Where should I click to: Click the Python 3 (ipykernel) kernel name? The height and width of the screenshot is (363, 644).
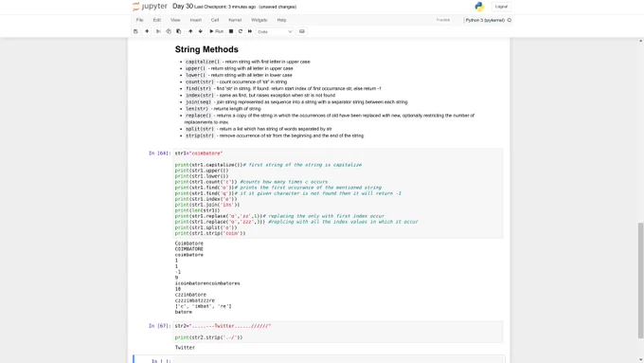[485, 20]
